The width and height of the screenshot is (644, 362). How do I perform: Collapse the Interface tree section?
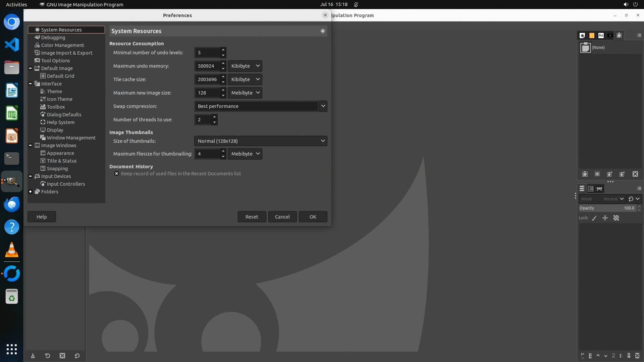[x=31, y=84]
